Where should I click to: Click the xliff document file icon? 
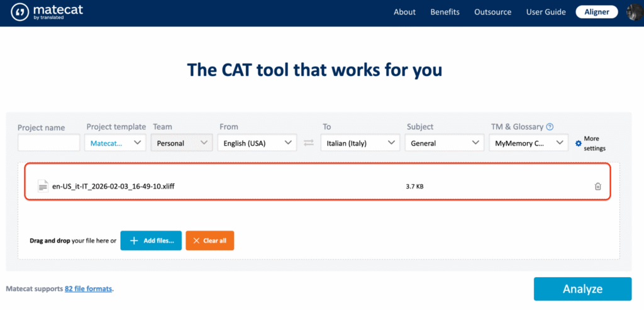pyautogui.click(x=43, y=186)
